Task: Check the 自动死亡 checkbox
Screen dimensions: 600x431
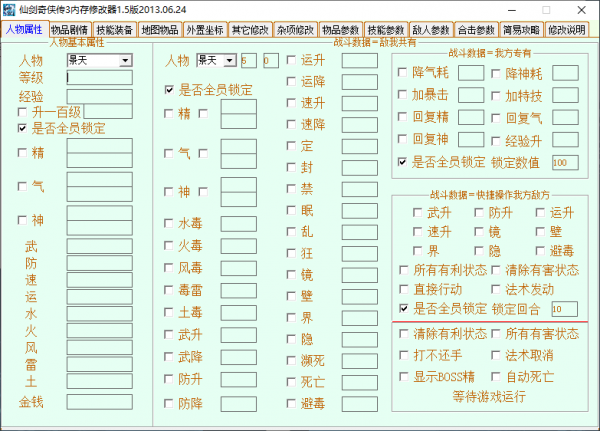Action: tap(496, 377)
